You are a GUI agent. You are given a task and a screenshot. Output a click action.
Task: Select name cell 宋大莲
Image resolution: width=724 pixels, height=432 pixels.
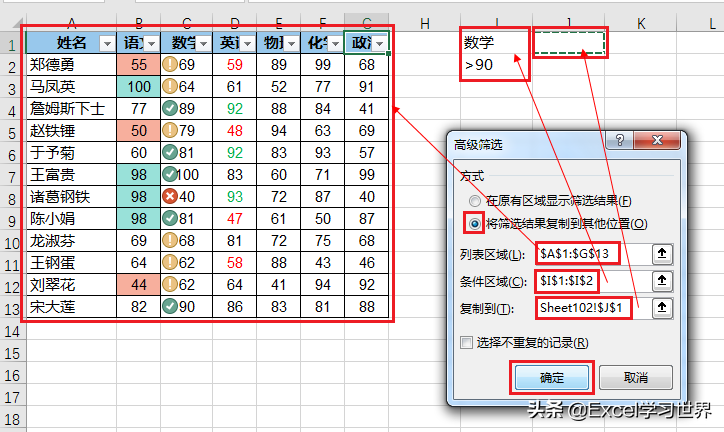[71, 307]
